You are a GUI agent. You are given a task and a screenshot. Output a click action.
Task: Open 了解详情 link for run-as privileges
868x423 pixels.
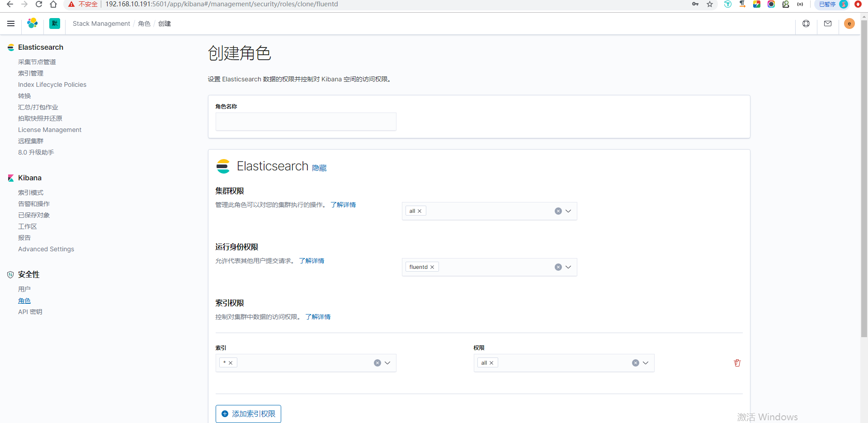(311, 261)
